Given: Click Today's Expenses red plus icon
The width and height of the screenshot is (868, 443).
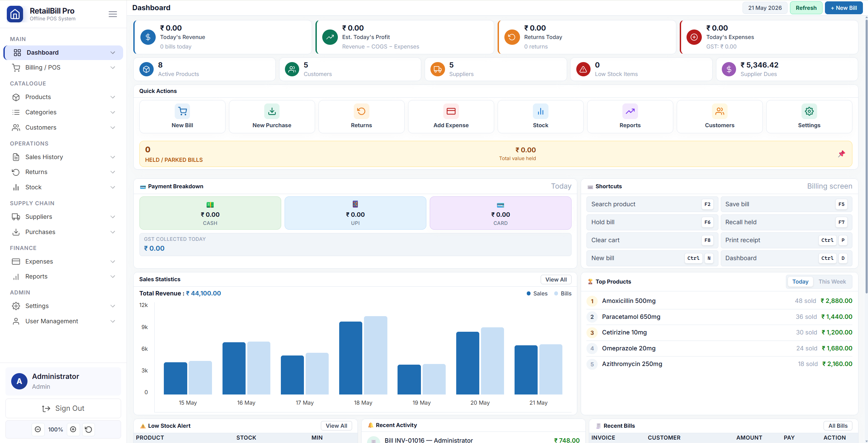Looking at the screenshot, I should (x=694, y=37).
